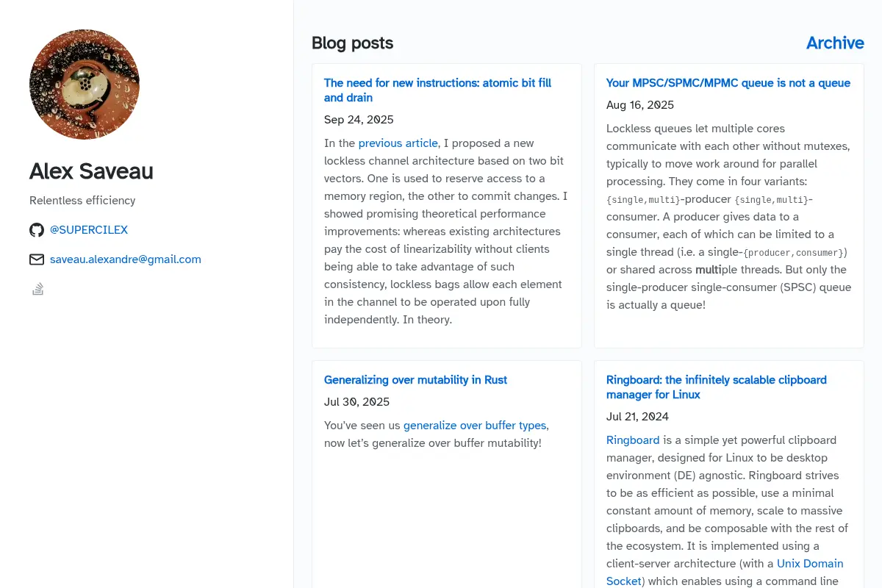Screen dimensions: 882x588
Task: Click the Alex Saveau name heading
Action: click(x=91, y=171)
